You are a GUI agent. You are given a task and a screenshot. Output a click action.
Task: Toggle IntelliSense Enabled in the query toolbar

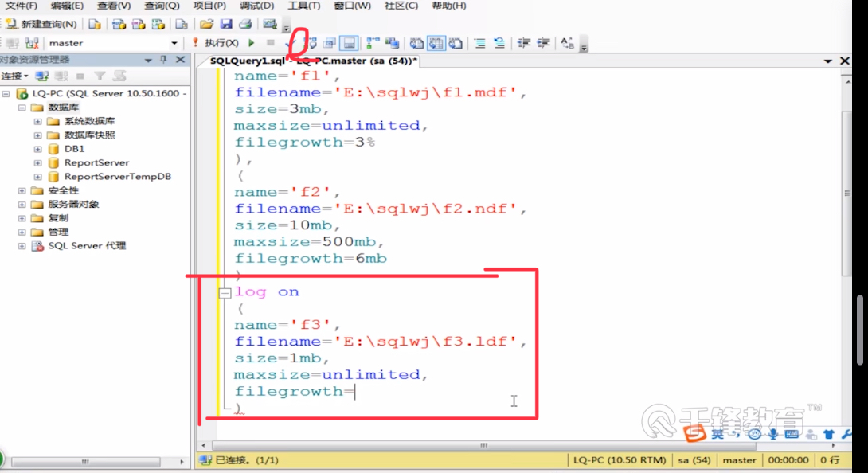tap(349, 43)
